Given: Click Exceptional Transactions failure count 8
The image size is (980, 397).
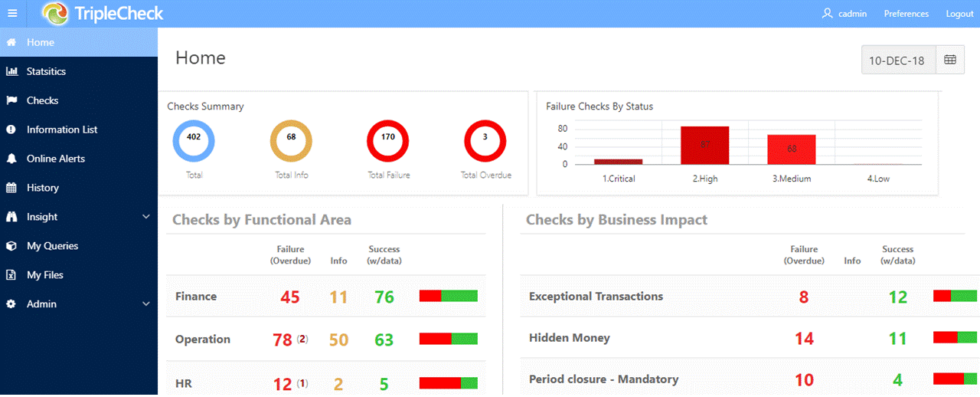Looking at the screenshot, I should pos(804,297).
